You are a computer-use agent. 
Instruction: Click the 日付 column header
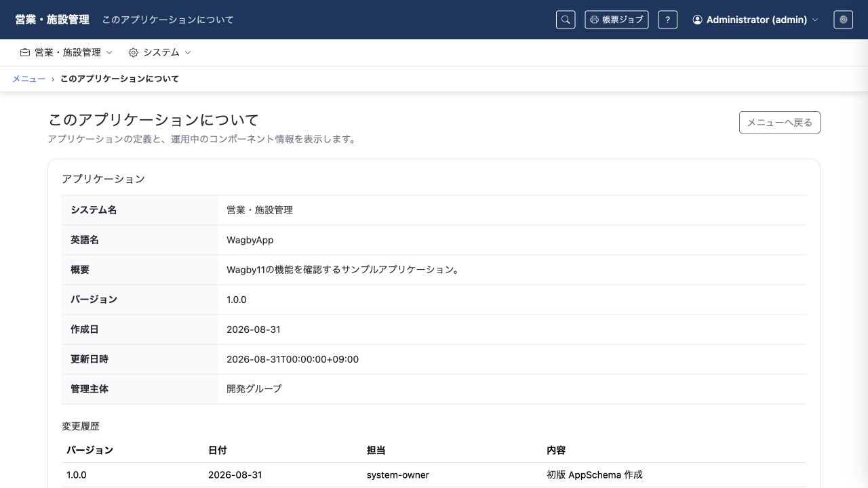[x=218, y=450]
